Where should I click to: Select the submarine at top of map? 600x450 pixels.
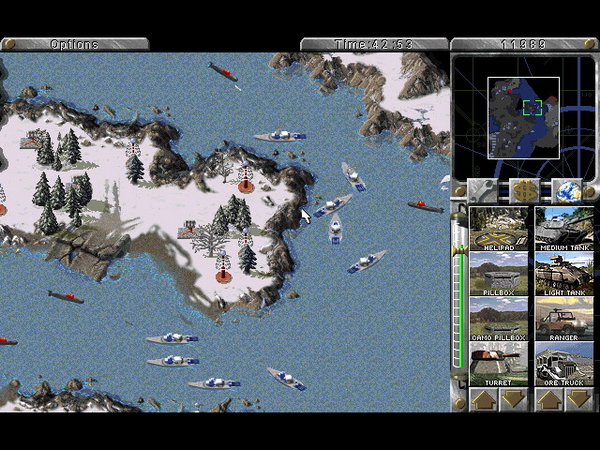[x=223, y=73]
